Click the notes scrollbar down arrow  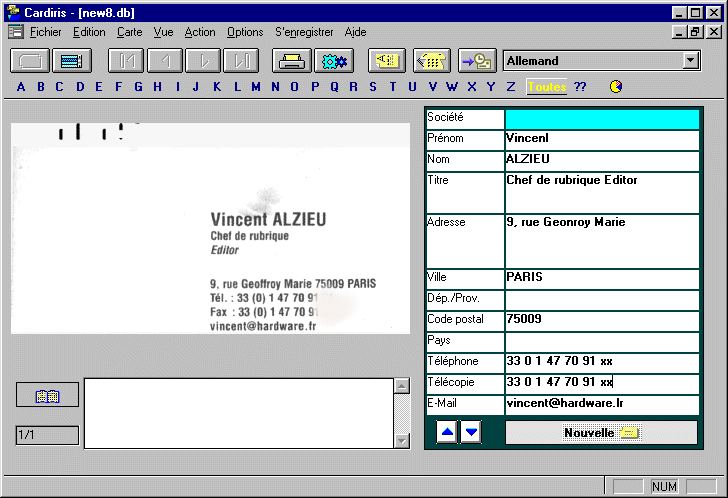coord(402,440)
